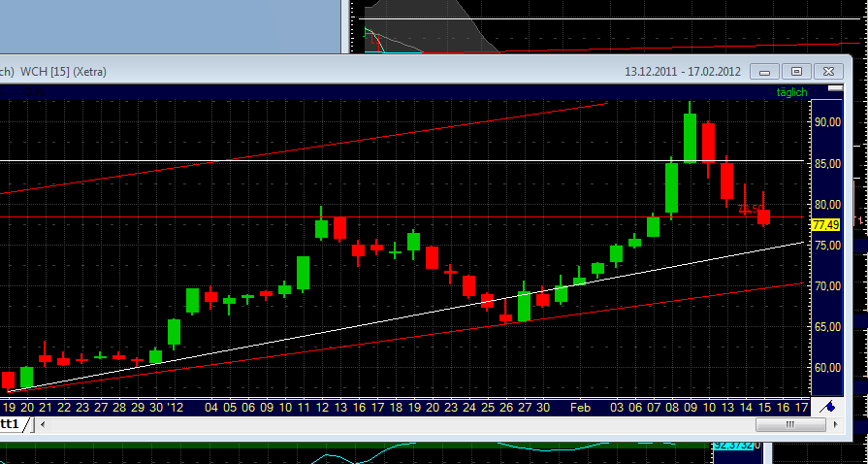Click the 75,00 price axis label

[827, 245]
